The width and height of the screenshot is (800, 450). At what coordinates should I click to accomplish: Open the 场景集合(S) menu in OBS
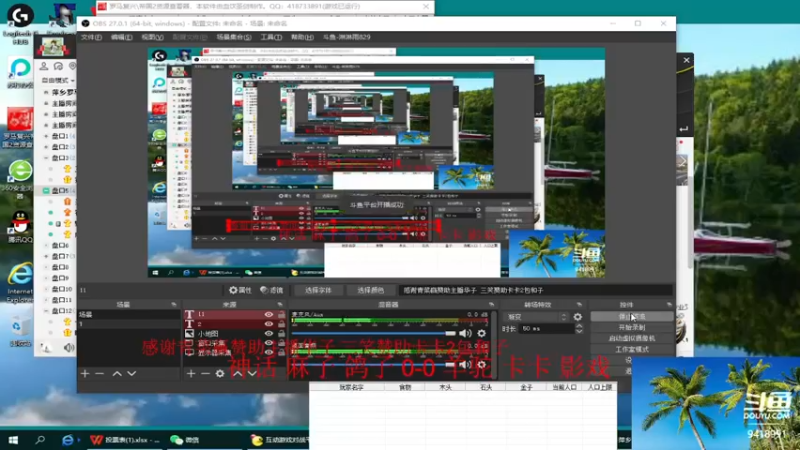pyautogui.click(x=234, y=37)
